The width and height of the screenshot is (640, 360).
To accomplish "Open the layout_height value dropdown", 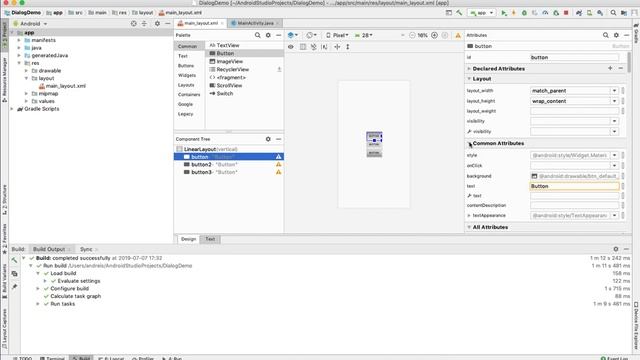I will [614, 101].
